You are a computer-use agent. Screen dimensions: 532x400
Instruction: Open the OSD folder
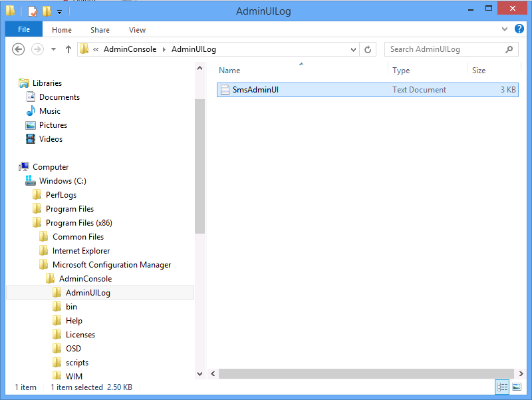click(x=73, y=348)
